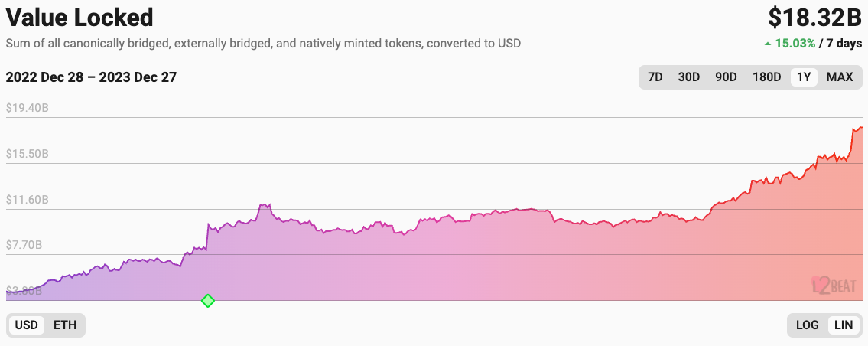Choose the 90D time range
Screen dimensions: 868x346
(x=726, y=77)
